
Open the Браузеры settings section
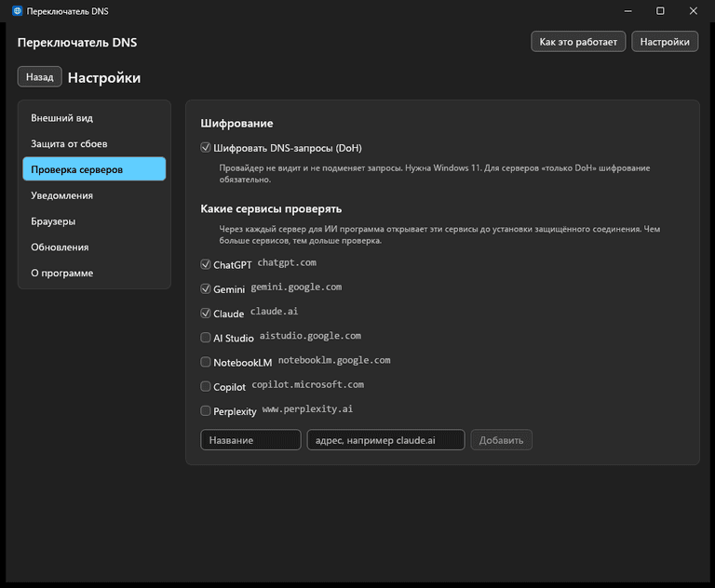pyautogui.click(x=94, y=221)
